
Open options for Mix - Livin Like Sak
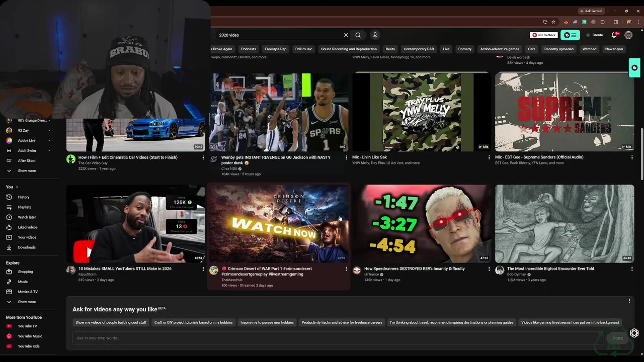pos(489,157)
